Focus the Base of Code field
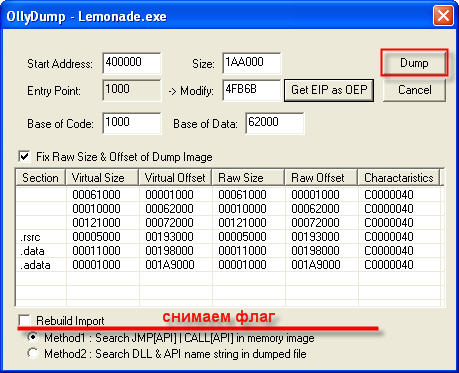 pyautogui.click(x=132, y=123)
